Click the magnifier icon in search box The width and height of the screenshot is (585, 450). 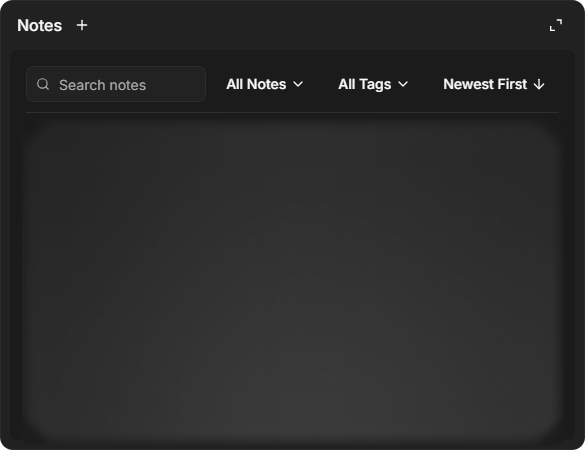[43, 84]
